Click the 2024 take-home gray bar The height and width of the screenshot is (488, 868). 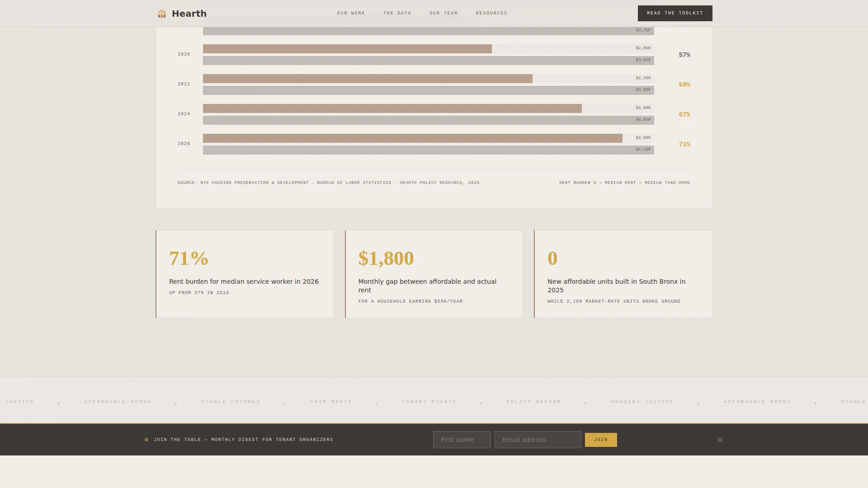429,120
